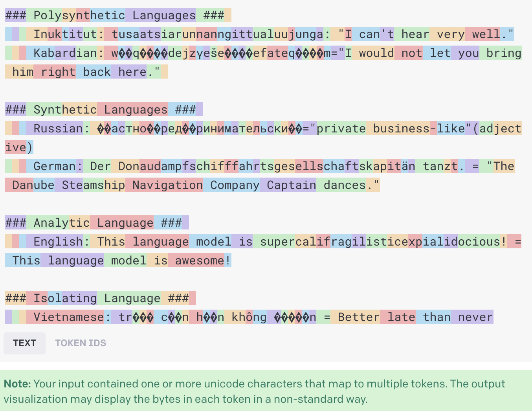
Task: Click the 'Russian' language label
Action: click(58, 128)
